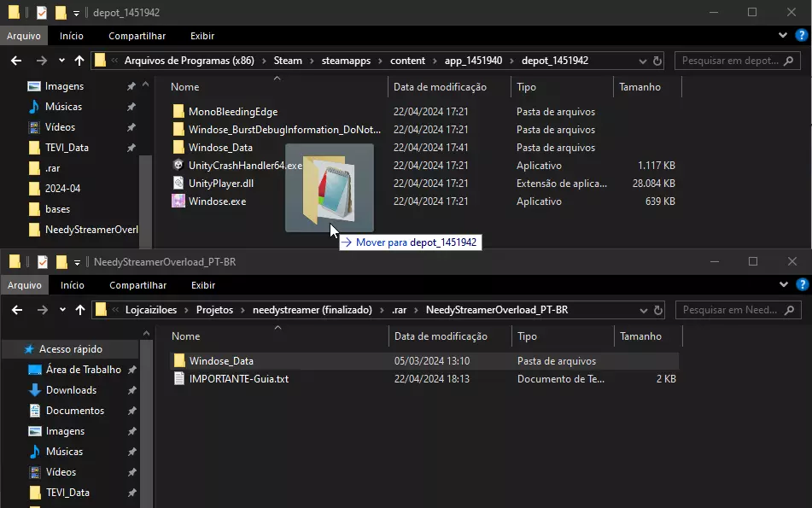Open bases folder in sidebar
Image resolution: width=812 pixels, height=508 pixels.
pos(57,208)
